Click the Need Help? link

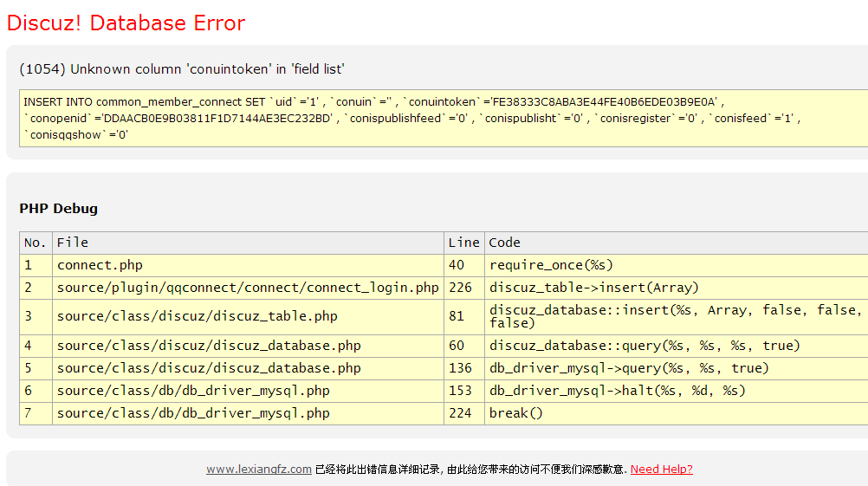tap(662, 470)
